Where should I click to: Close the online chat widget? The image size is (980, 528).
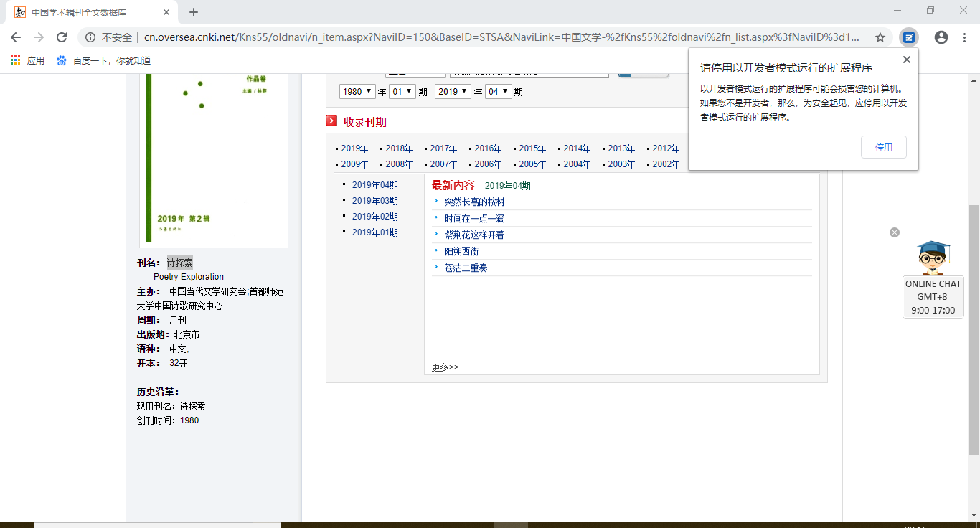pos(895,232)
